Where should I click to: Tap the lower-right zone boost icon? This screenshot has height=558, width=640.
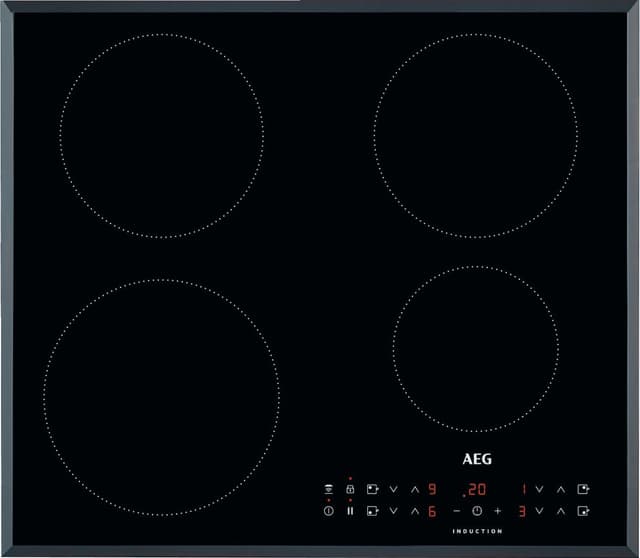[x=584, y=511]
